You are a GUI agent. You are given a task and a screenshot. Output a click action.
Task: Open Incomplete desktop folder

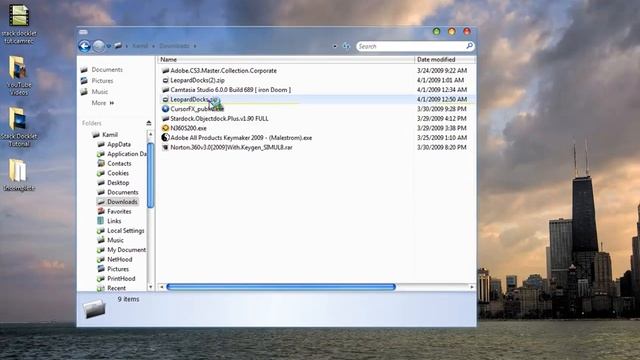[x=19, y=175]
